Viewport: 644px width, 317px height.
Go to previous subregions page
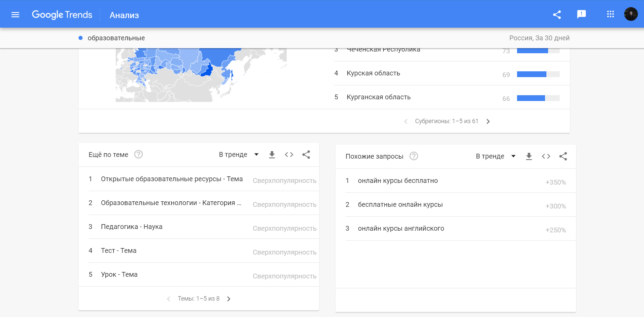click(405, 121)
